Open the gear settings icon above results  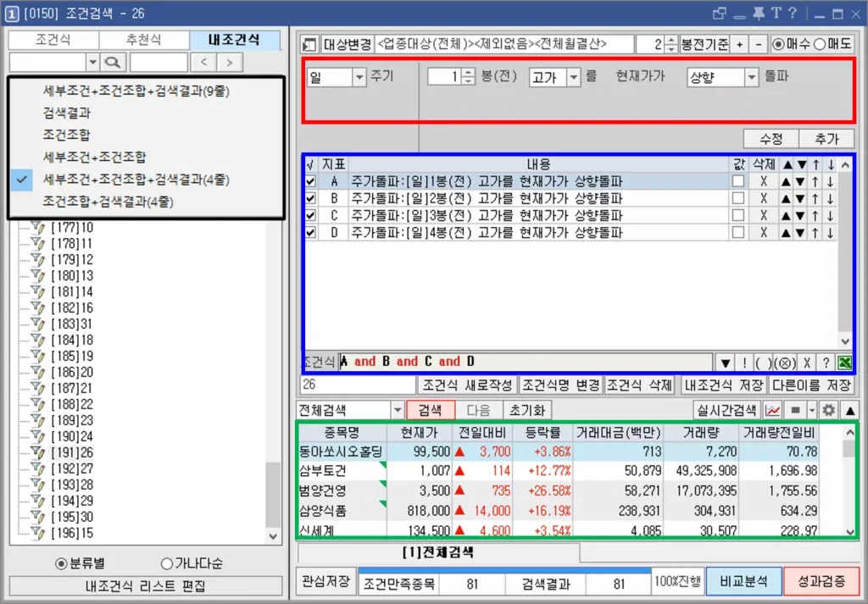tap(829, 410)
